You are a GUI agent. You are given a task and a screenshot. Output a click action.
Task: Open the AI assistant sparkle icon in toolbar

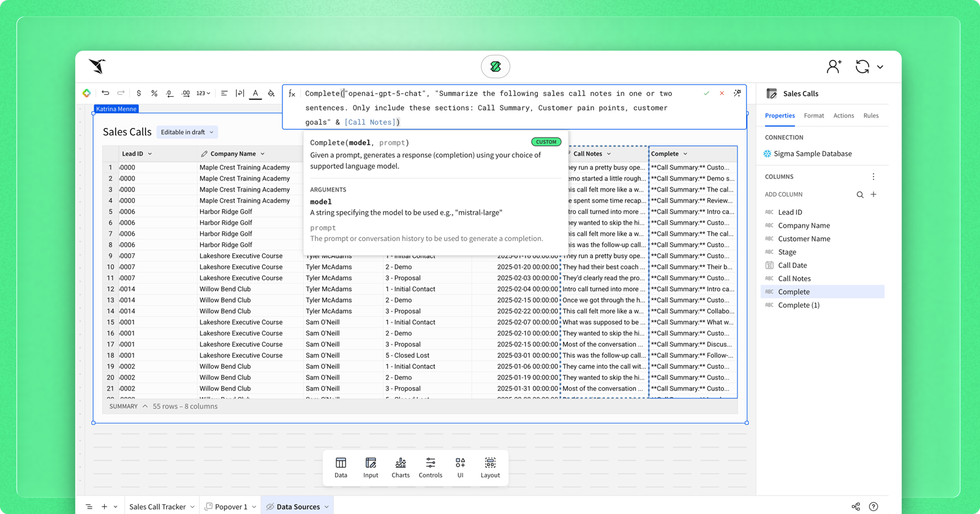(86, 93)
